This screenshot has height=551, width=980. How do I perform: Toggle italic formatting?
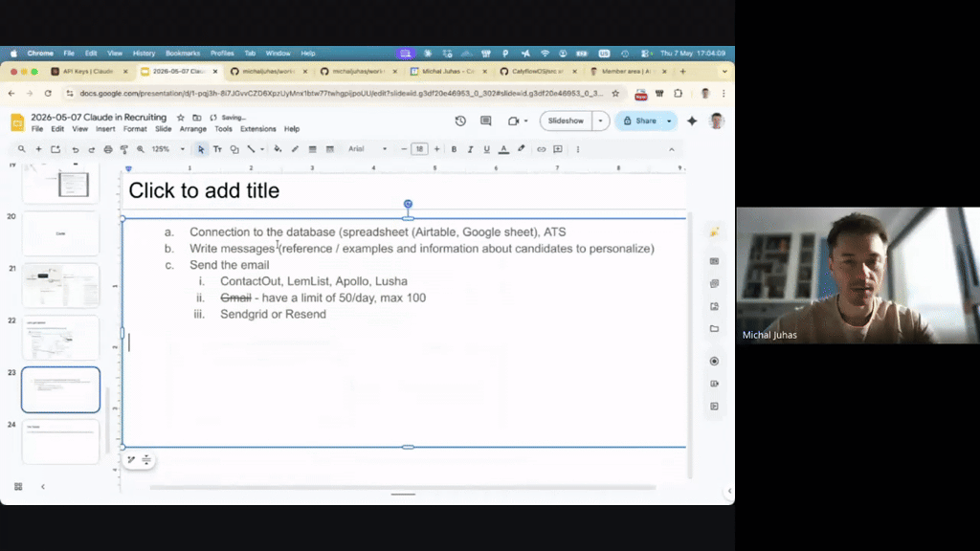point(470,149)
